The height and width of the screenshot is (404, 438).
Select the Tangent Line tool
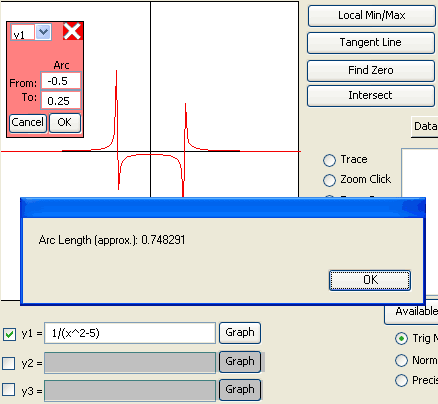point(371,43)
